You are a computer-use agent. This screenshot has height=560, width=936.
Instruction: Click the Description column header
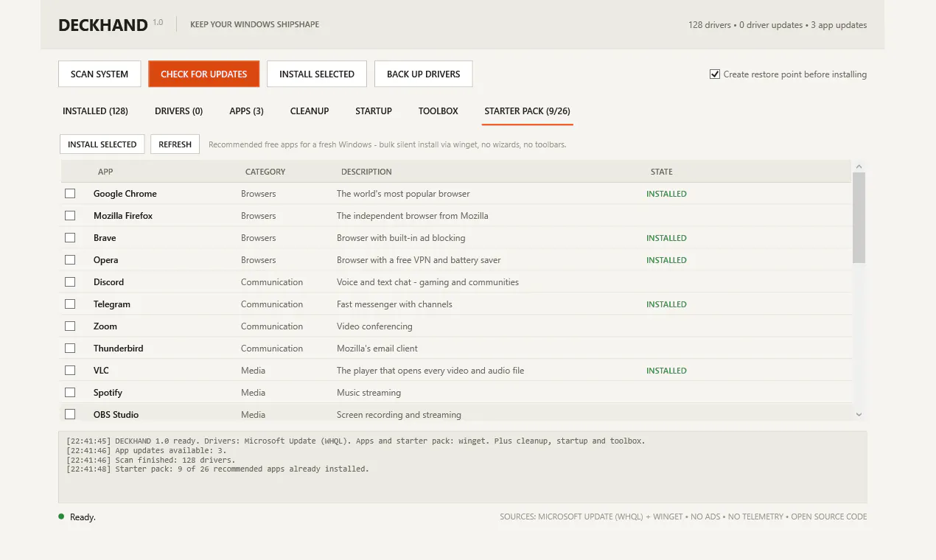click(366, 172)
